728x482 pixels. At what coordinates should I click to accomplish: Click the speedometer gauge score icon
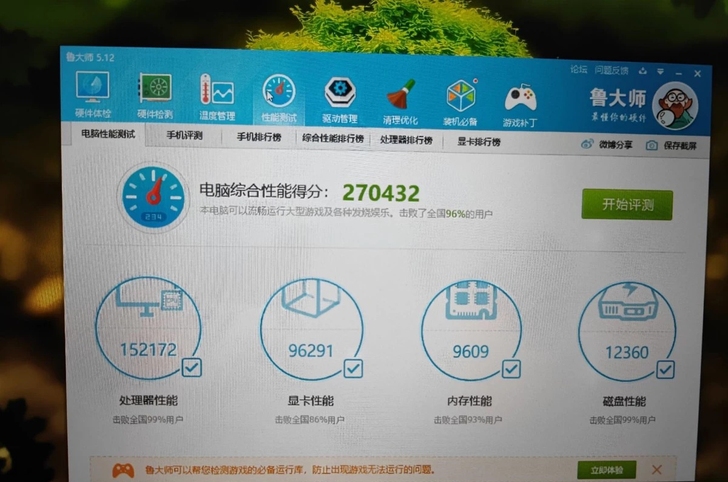click(x=153, y=196)
